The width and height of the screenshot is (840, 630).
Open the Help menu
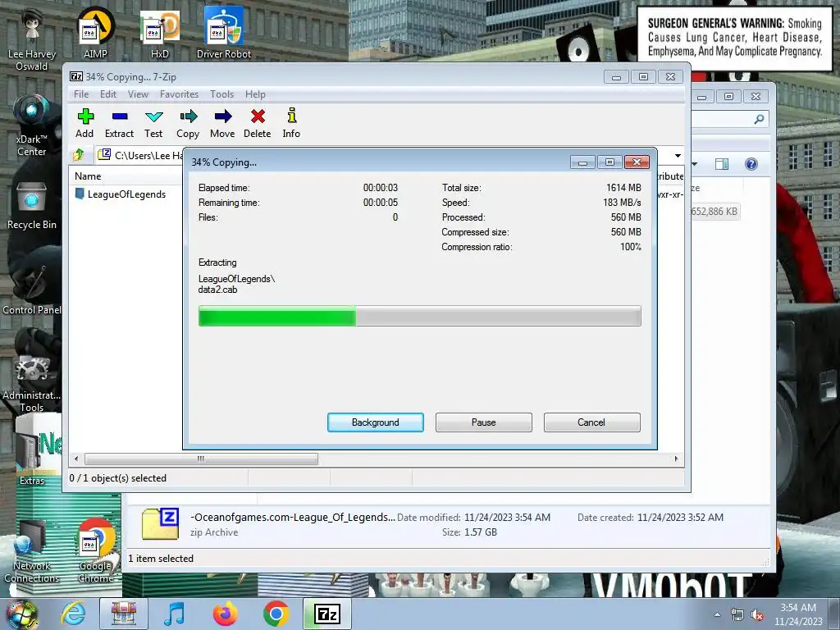[x=256, y=94]
